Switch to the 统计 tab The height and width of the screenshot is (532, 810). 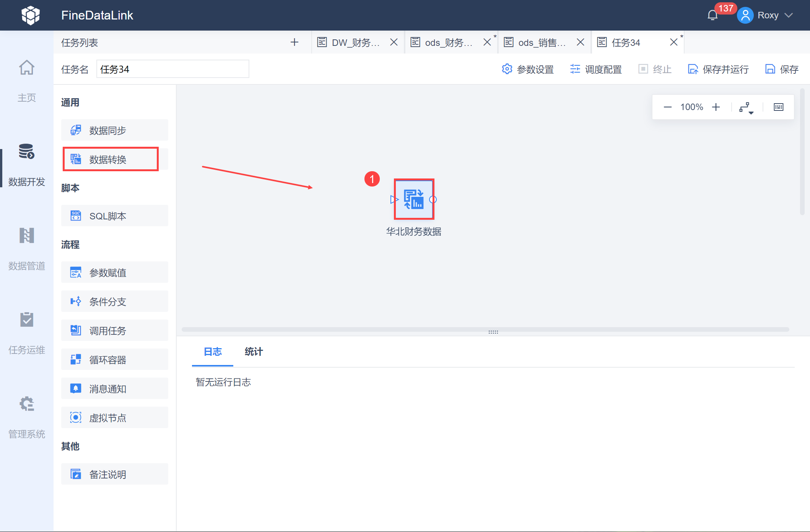coord(254,352)
